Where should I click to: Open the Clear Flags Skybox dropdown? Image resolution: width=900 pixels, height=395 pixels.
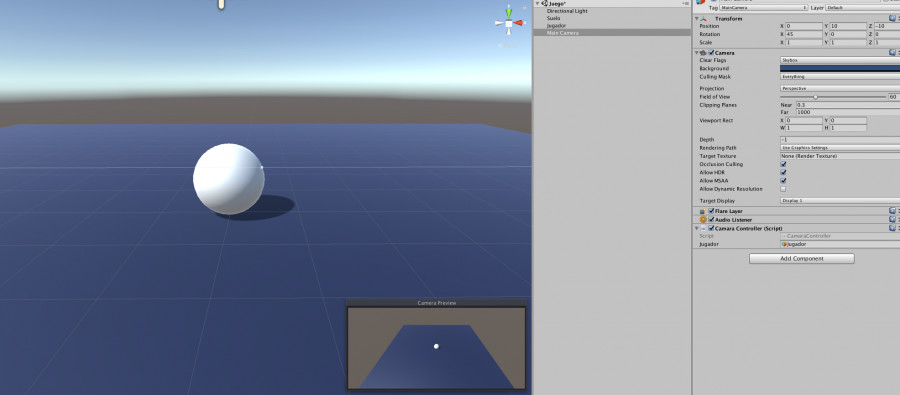(840, 60)
